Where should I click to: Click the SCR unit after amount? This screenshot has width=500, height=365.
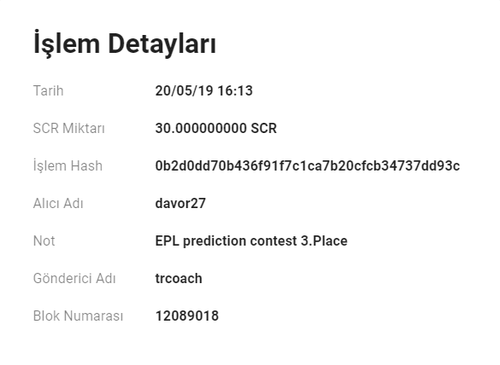point(264,128)
